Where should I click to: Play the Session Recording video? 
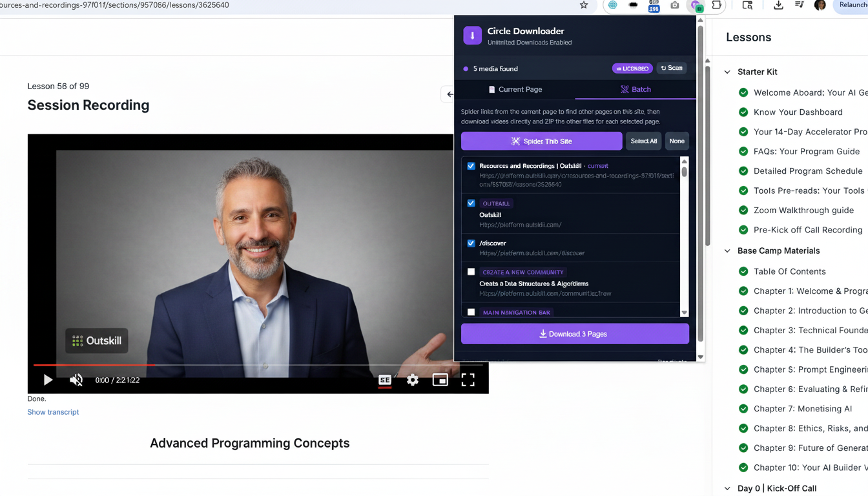click(x=48, y=380)
